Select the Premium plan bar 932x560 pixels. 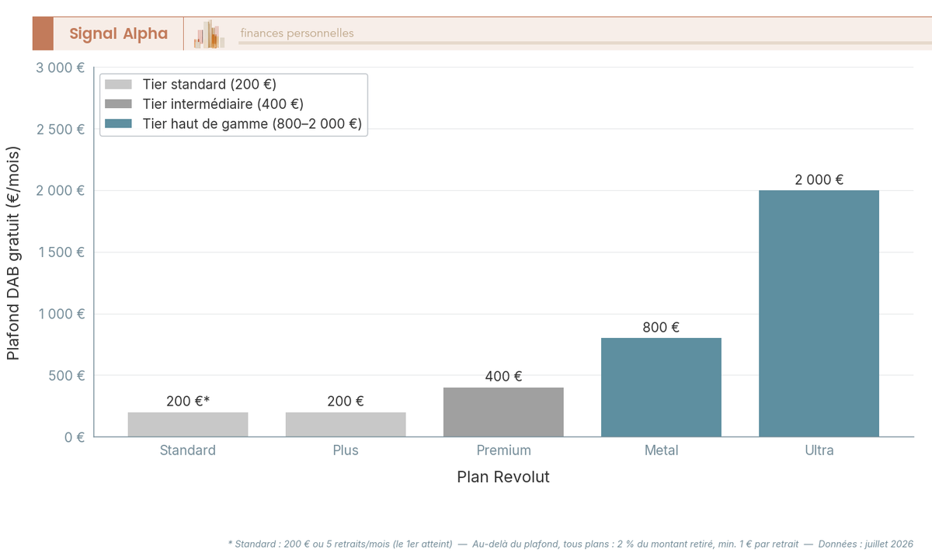coord(503,412)
